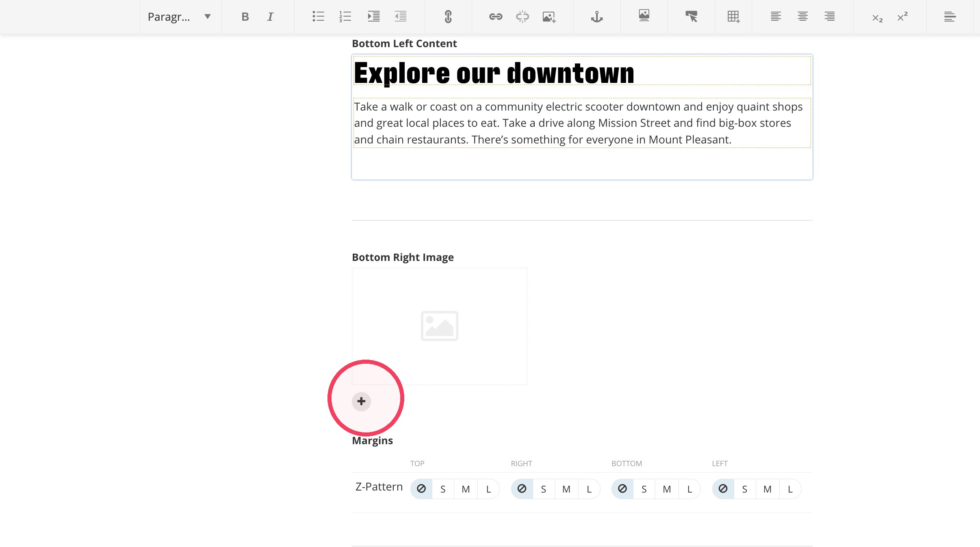This screenshot has height=547, width=980.
Task: Increase indent of paragraph
Action: 373,17
